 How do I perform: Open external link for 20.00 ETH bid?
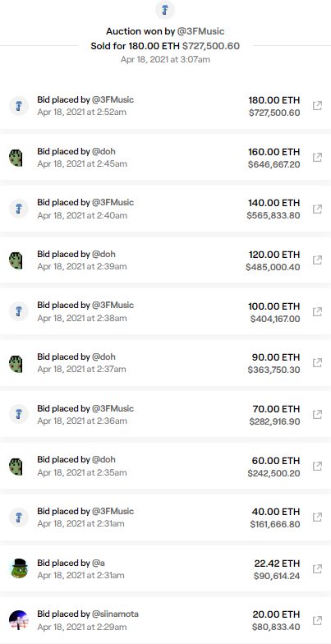coord(317,620)
